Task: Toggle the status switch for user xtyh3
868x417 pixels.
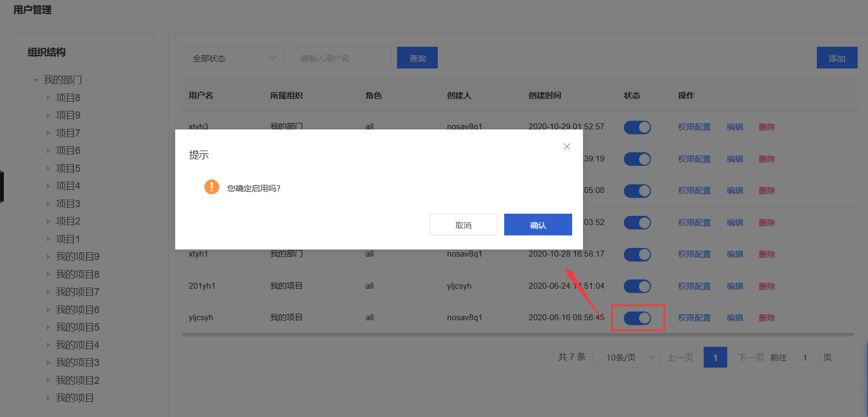Action: 637,127
